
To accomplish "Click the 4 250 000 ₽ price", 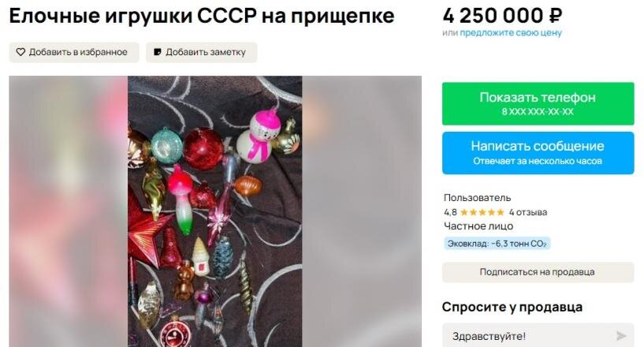I will coord(502,16).
